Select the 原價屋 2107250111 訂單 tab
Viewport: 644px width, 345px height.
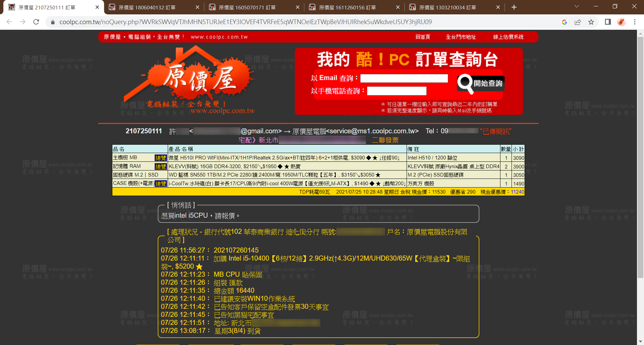pos(54,7)
